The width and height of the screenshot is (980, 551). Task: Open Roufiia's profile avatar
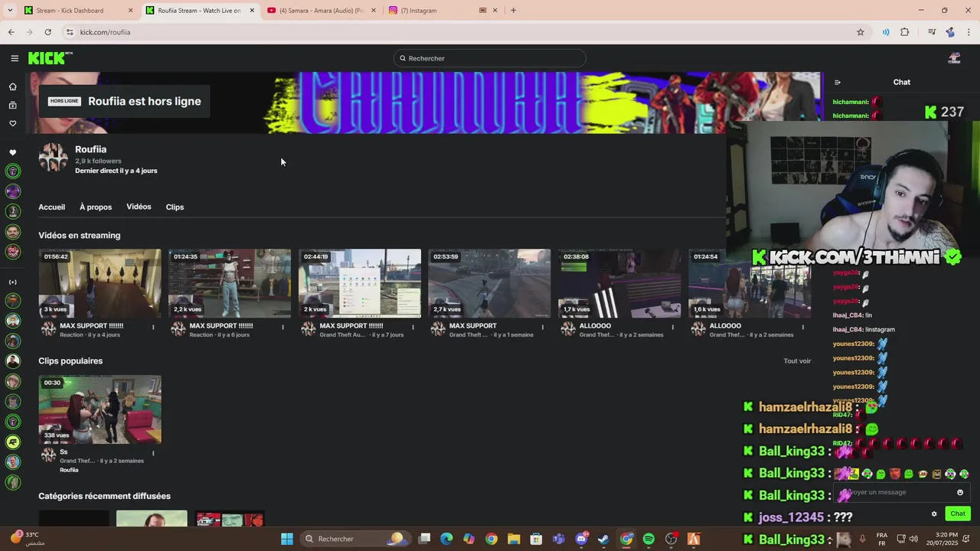point(54,158)
